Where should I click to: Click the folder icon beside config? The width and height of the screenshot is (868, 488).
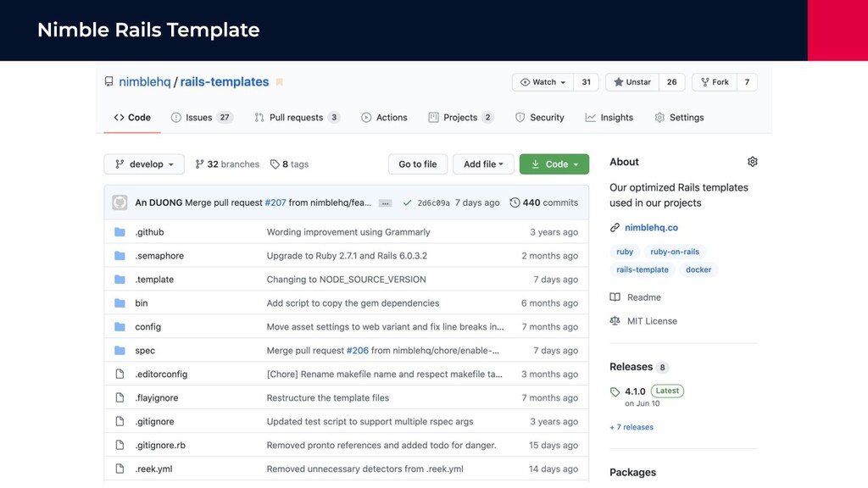click(120, 327)
